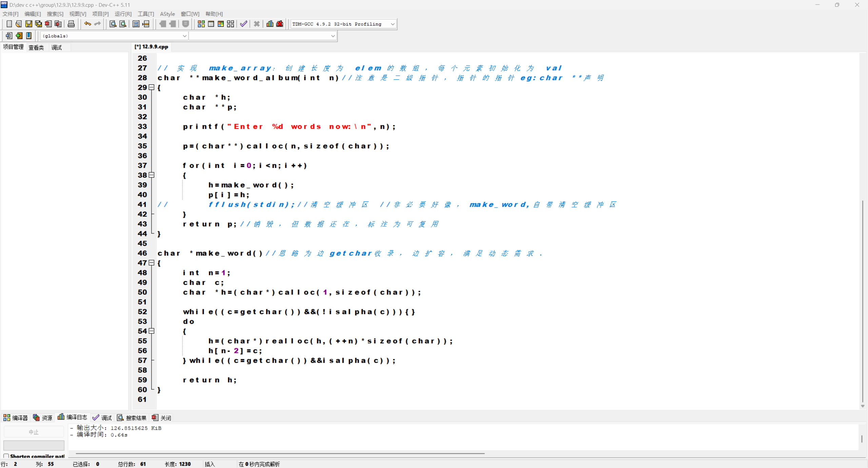This screenshot has width=868, height=468.
Task: Click the profile analysis bar chart icon
Action: click(x=270, y=24)
